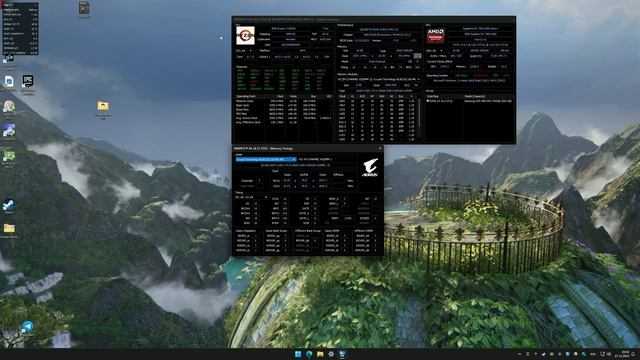The height and width of the screenshot is (360, 640).
Task: Open the yellow folder with picture on desktop
Action: pyautogui.click(x=103, y=106)
